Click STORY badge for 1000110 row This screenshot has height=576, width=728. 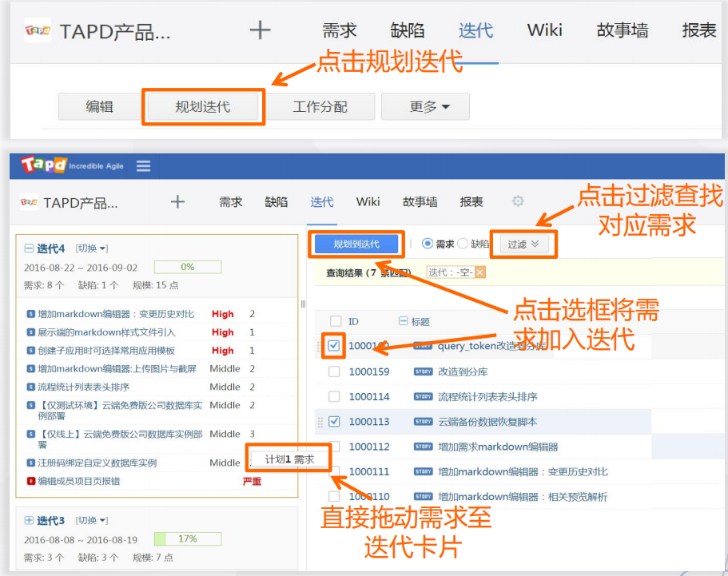coord(423,496)
